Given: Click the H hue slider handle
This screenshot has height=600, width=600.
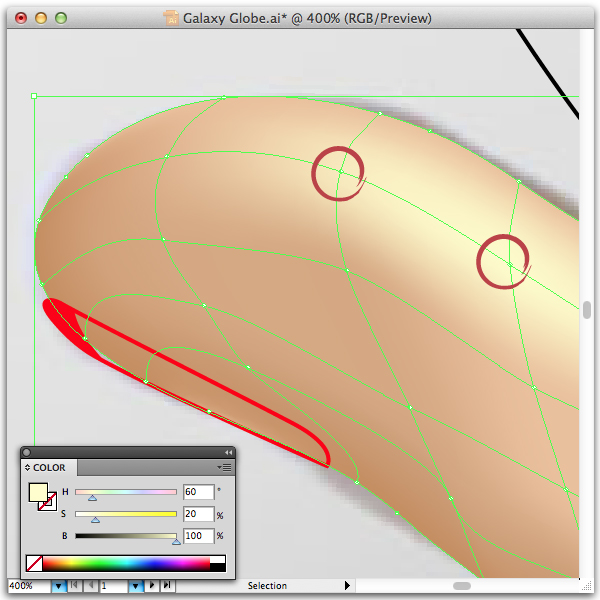Looking at the screenshot, I should pyautogui.click(x=92, y=498).
